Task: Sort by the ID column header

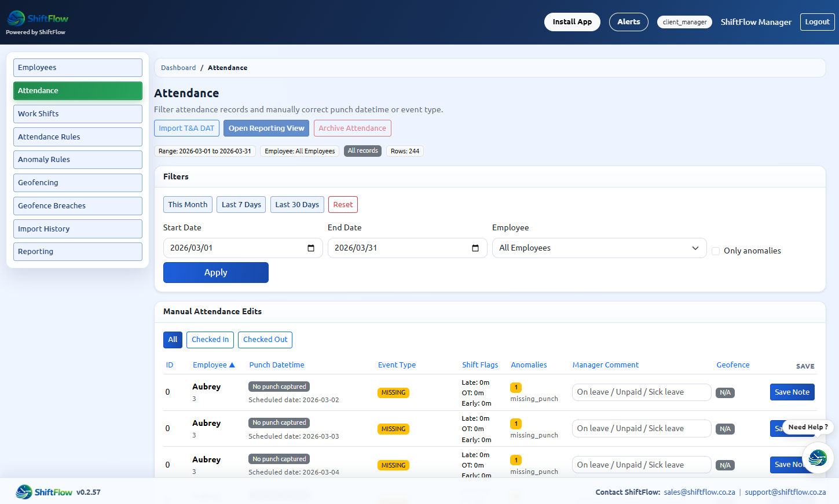Action: tap(170, 365)
